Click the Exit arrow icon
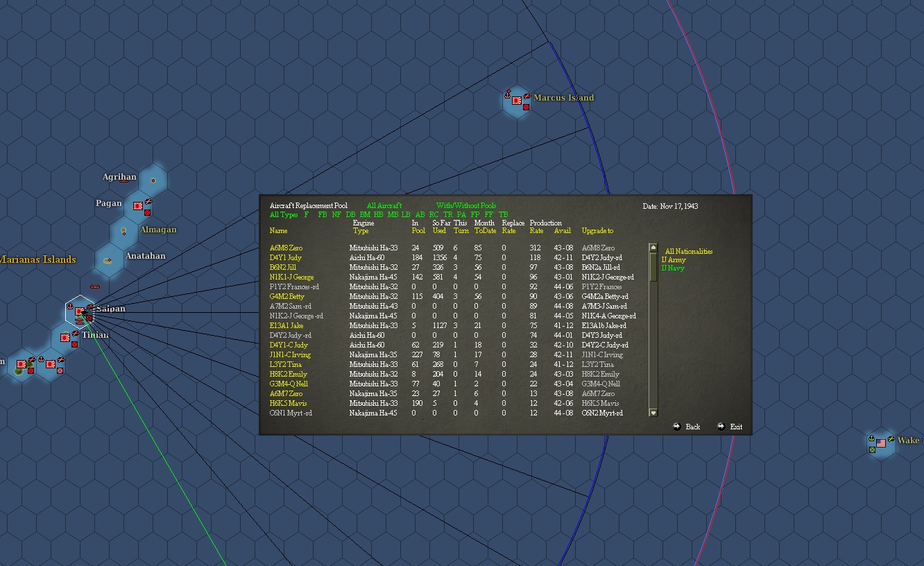Viewport: 924px width, 566px height. pos(721,427)
